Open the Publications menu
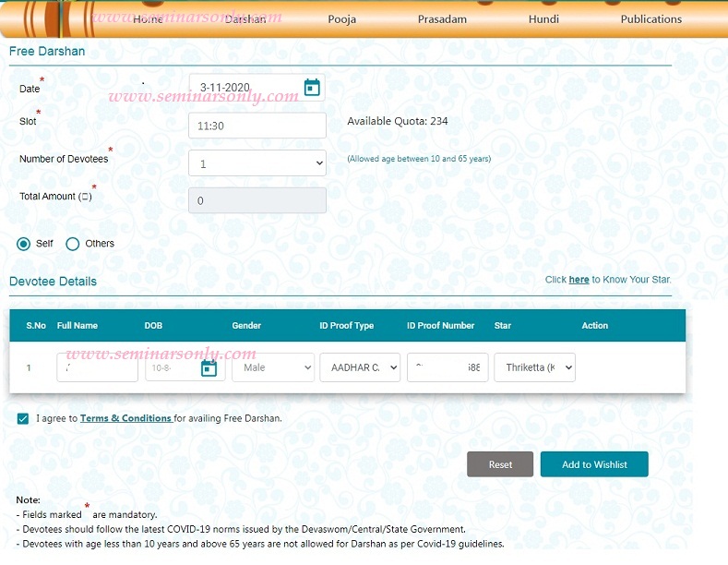The width and height of the screenshot is (728, 565). click(650, 18)
